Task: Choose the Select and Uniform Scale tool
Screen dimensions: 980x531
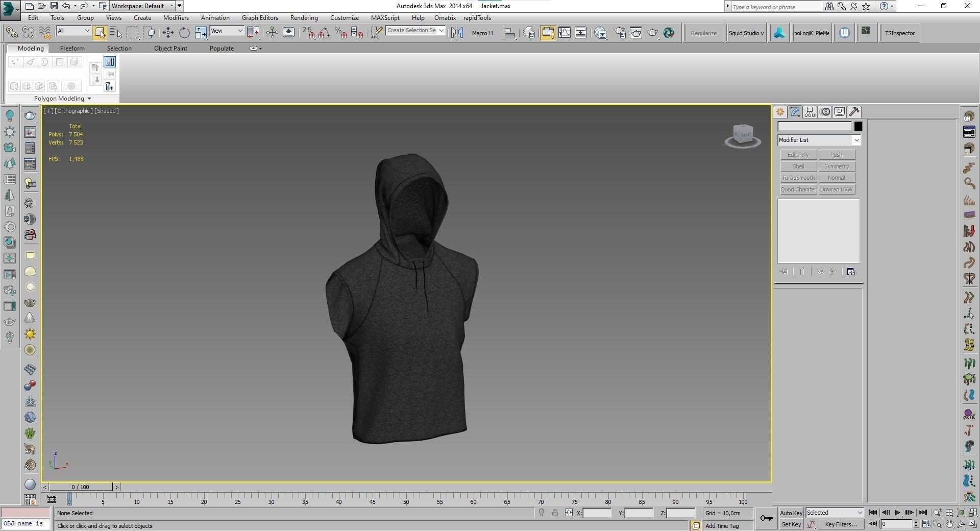Action: 201,33
